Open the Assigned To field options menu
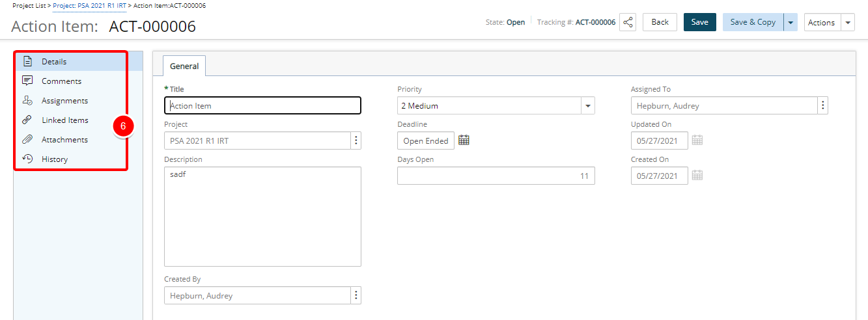Viewport: 868px width, 320px height. point(822,105)
